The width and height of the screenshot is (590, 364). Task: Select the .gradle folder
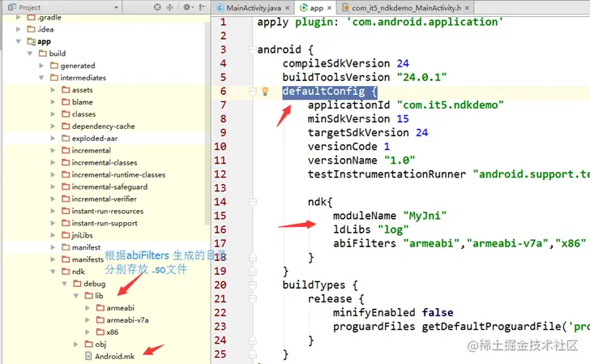pos(44,17)
